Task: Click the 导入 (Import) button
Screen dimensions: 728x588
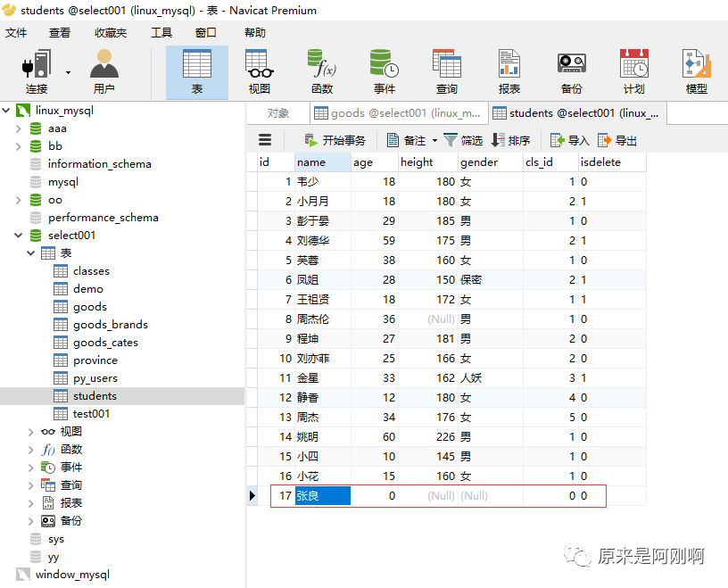Action: point(570,140)
